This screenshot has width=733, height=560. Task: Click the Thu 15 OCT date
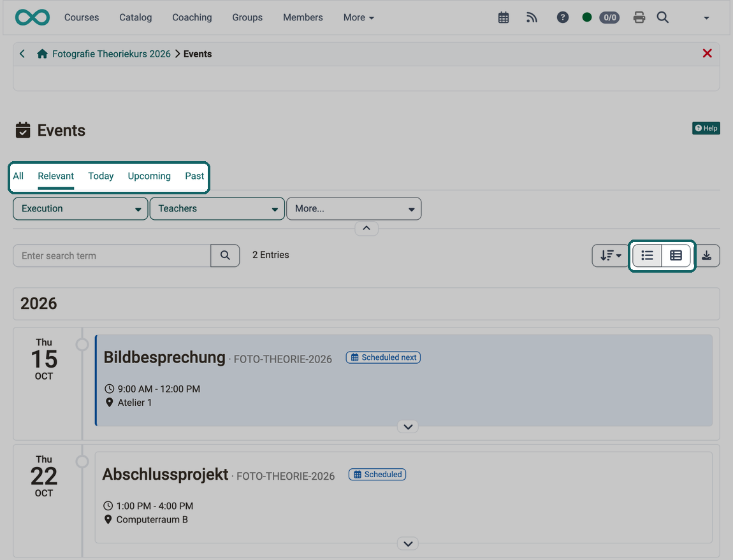point(44,359)
